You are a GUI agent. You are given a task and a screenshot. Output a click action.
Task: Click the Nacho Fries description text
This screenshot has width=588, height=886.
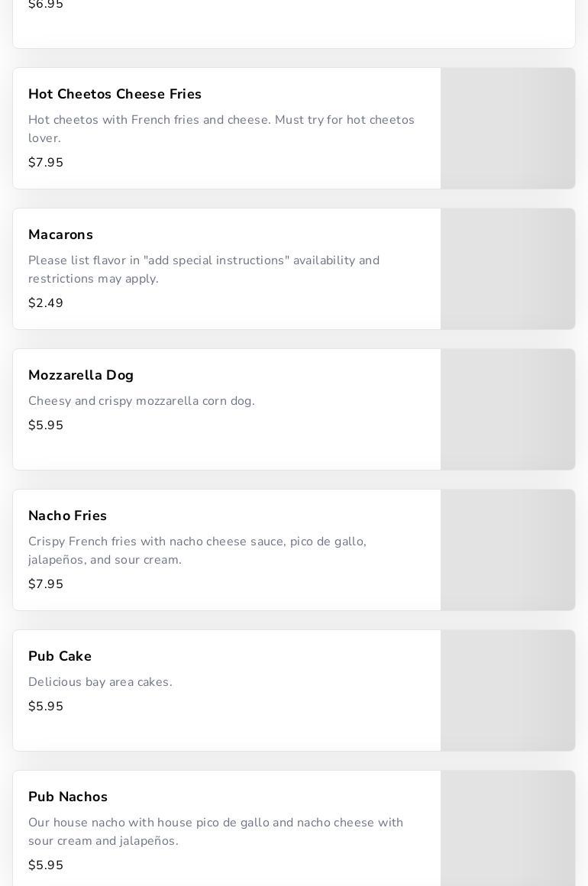[x=197, y=551]
